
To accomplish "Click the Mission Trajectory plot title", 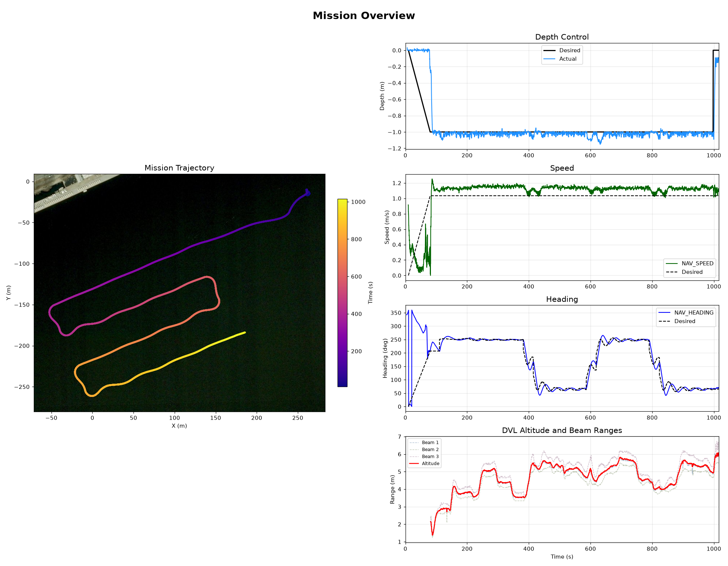I will [x=179, y=168].
